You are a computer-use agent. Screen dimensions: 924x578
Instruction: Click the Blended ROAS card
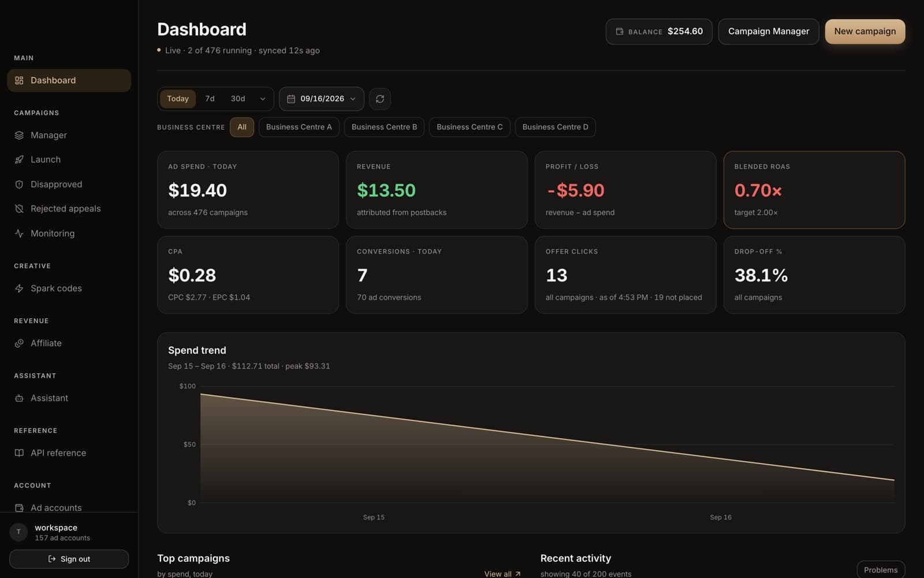(x=814, y=190)
